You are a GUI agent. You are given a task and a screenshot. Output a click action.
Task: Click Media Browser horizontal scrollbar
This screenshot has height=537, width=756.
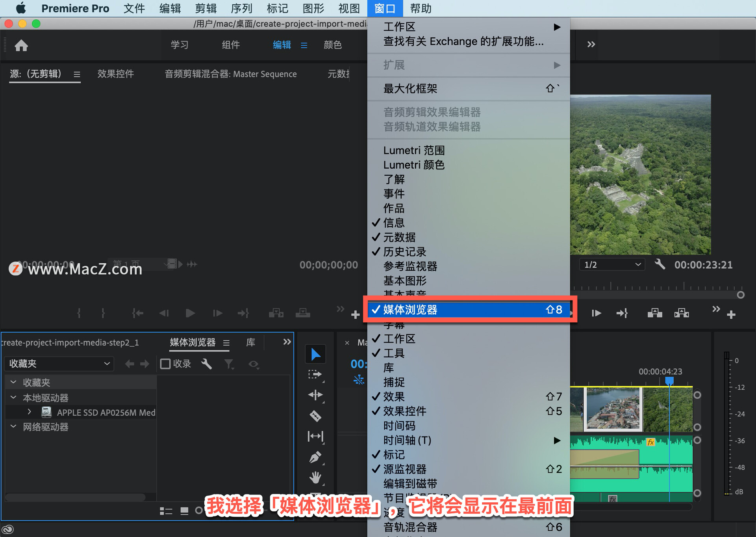76,497
